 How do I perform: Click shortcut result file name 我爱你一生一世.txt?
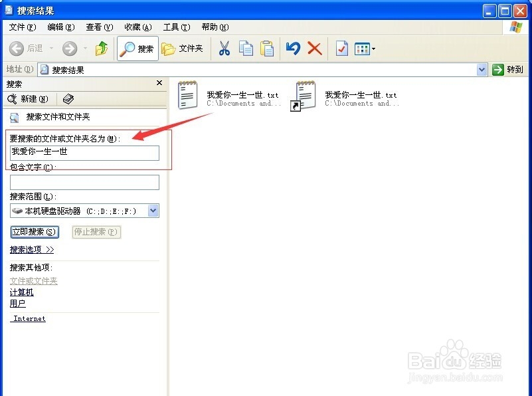(361, 94)
